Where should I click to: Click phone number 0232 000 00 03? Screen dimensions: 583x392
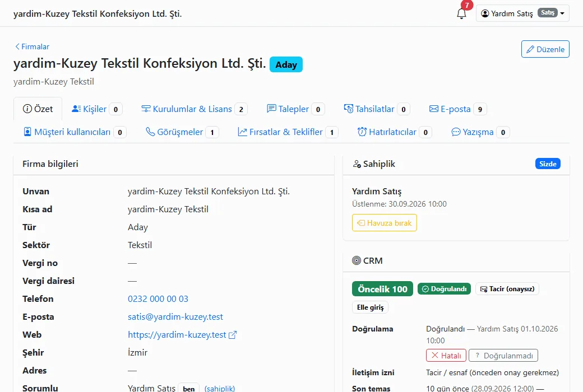(x=158, y=298)
